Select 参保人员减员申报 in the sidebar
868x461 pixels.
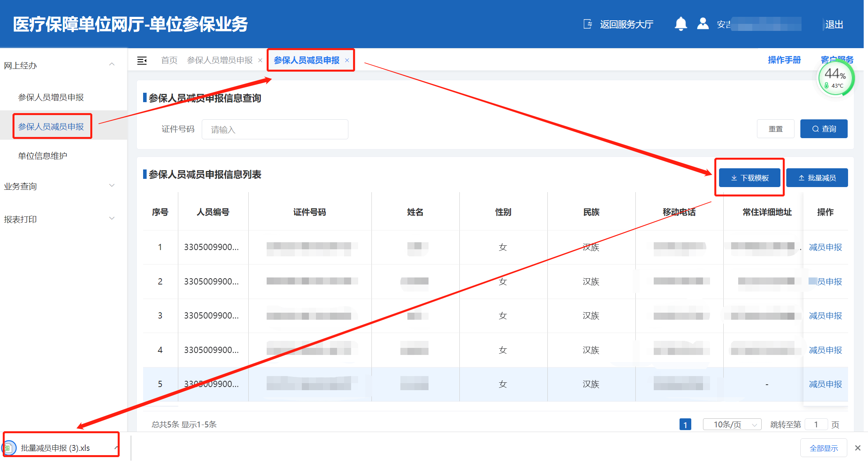(51, 126)
